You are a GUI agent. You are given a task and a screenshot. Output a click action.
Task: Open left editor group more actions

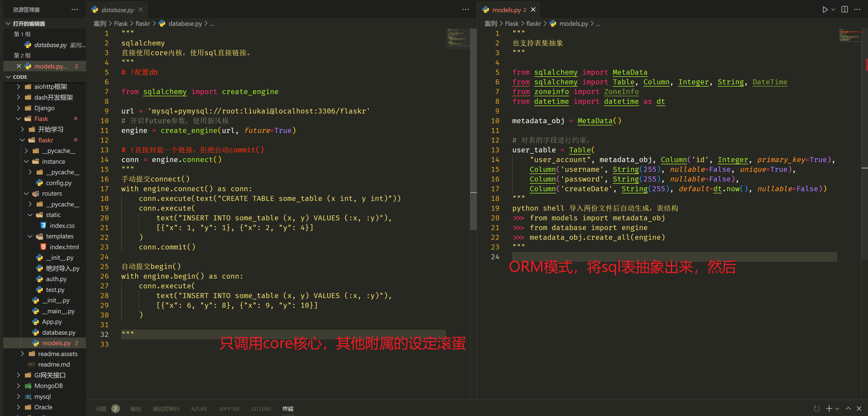pos(465,10)
